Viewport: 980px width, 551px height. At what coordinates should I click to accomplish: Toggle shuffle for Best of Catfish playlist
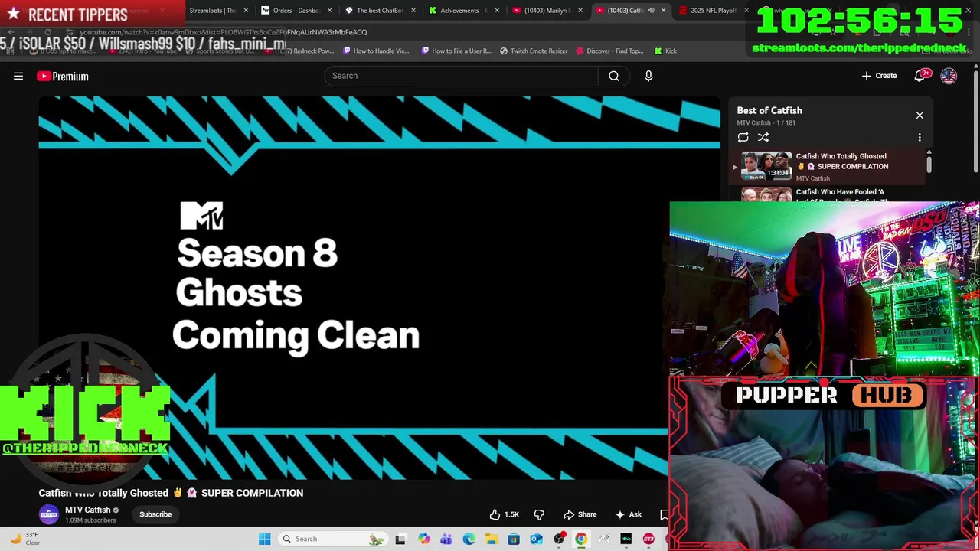pyautogui.click(x=763, y=138)
